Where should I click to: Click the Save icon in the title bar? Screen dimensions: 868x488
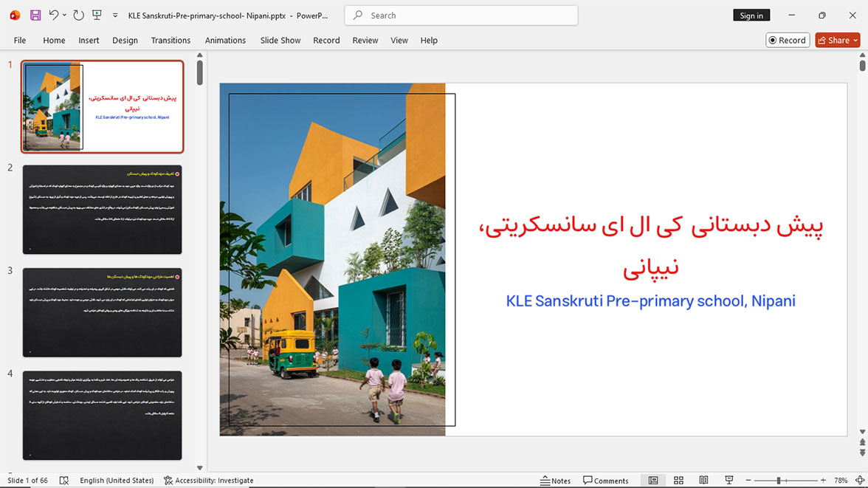point(35,16)
